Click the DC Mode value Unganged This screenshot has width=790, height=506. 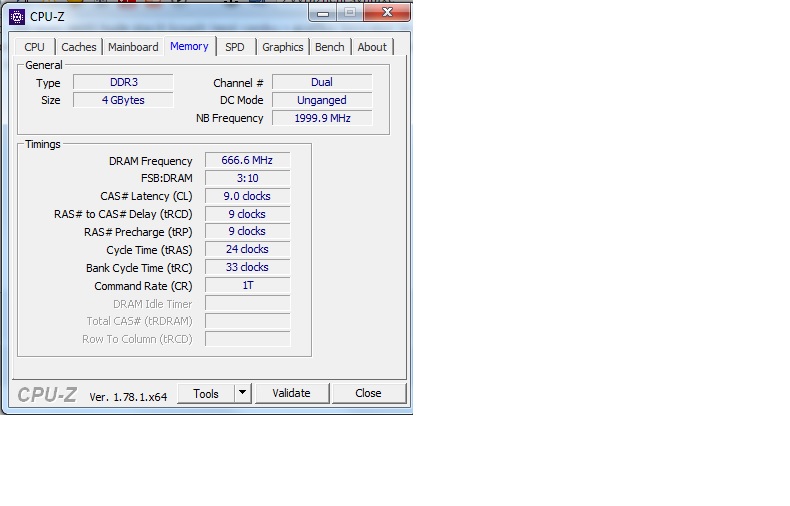pyautogui.click(x=322, y=100)
